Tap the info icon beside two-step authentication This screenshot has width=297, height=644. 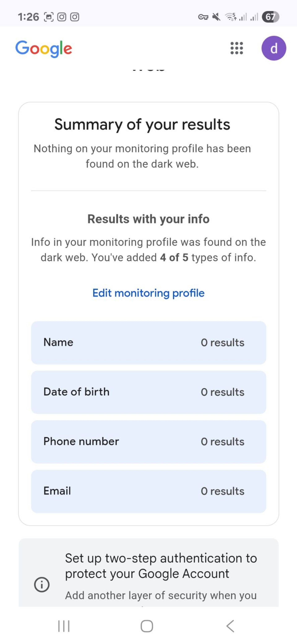click(x=42, y=585)
